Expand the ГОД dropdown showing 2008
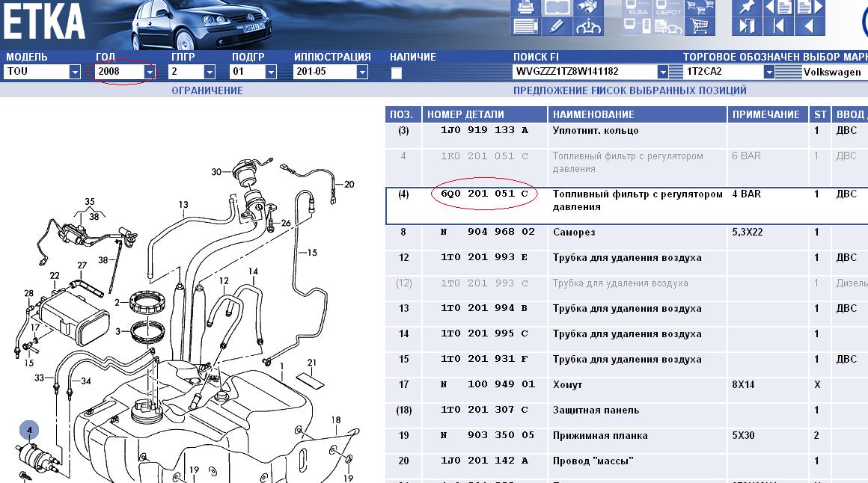Image resolution: width=868 pixels, height=483 pixels. pos(150,72)
